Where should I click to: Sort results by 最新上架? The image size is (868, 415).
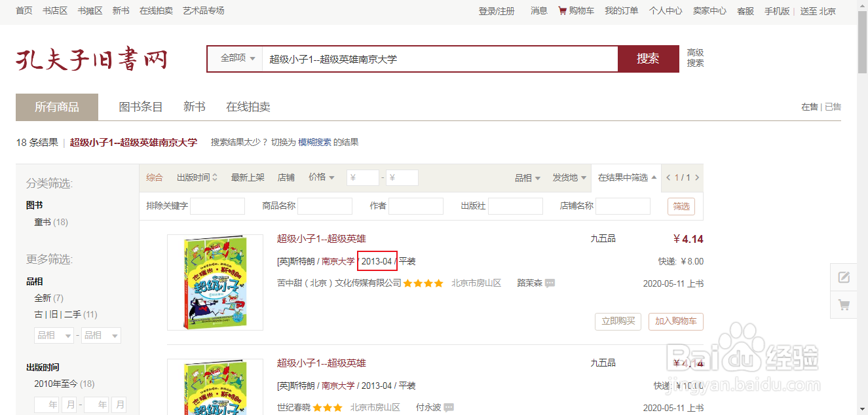tap(248, 177)
